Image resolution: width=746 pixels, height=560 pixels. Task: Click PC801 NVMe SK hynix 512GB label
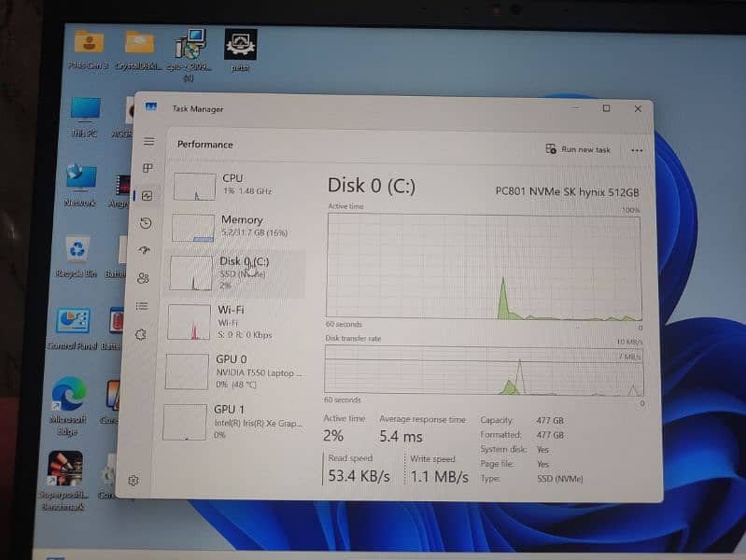click(567, 192)
